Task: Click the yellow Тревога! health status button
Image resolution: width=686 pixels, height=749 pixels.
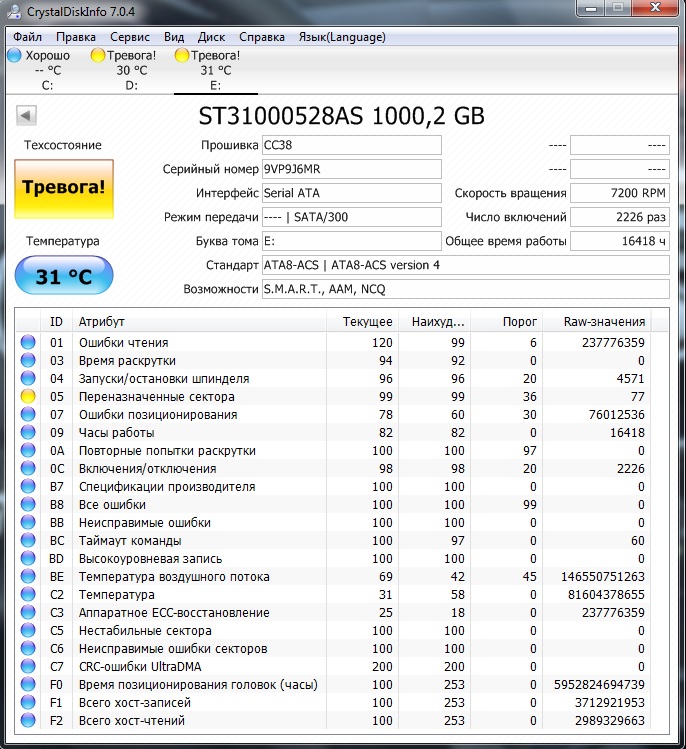Action: pyautogui.click(x=64, y=189)
